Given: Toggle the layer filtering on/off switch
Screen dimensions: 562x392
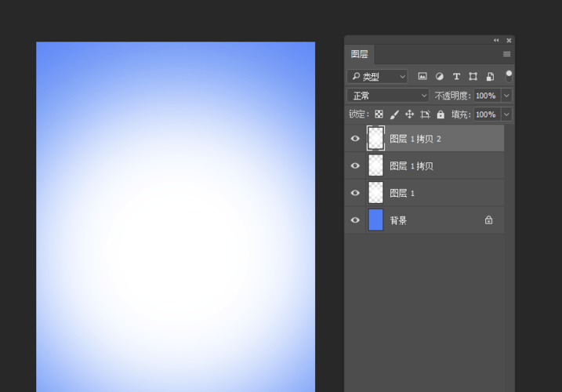Looking at the screenshot, I should coord(509,75).
